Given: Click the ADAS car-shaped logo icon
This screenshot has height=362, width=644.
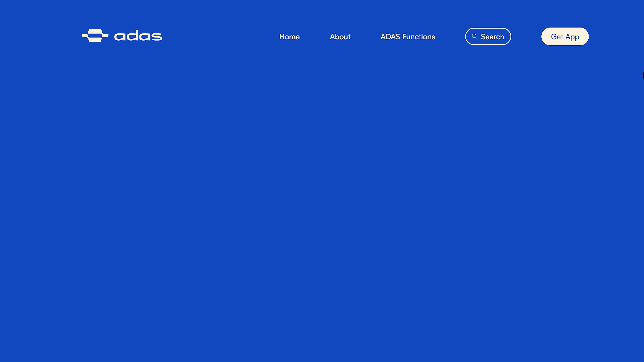Looking at the screenshot, I should (95, 36).
